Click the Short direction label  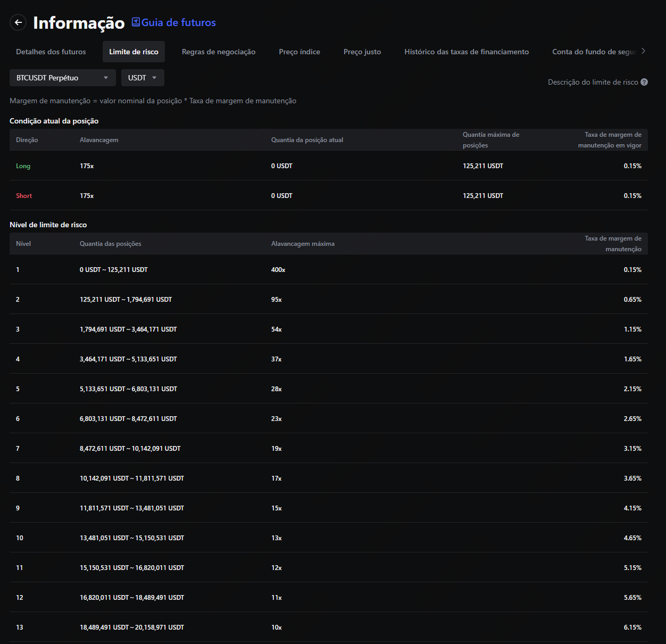pos(24,196)
